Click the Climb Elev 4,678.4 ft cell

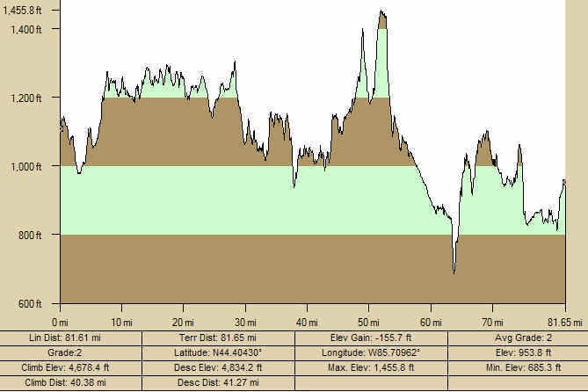(70, 367)
